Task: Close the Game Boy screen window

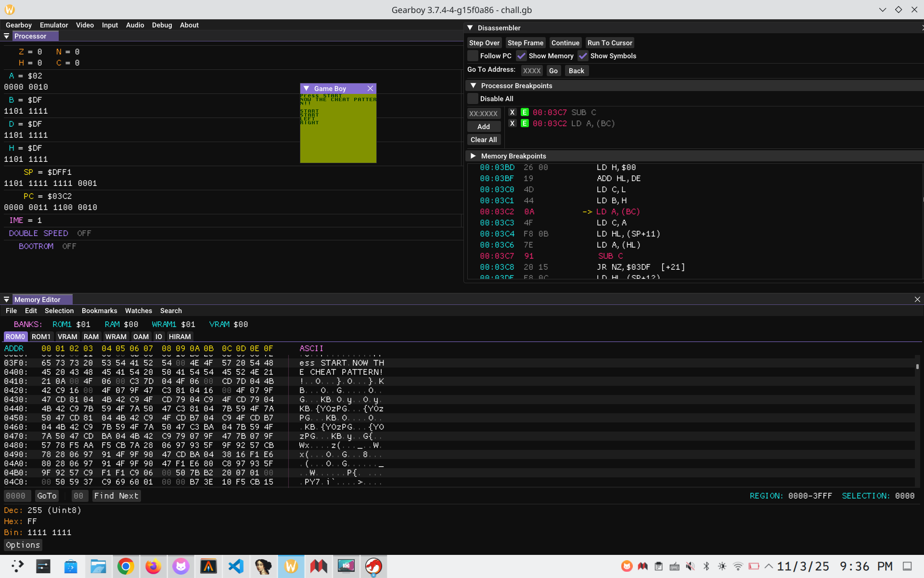Action: 370,89
